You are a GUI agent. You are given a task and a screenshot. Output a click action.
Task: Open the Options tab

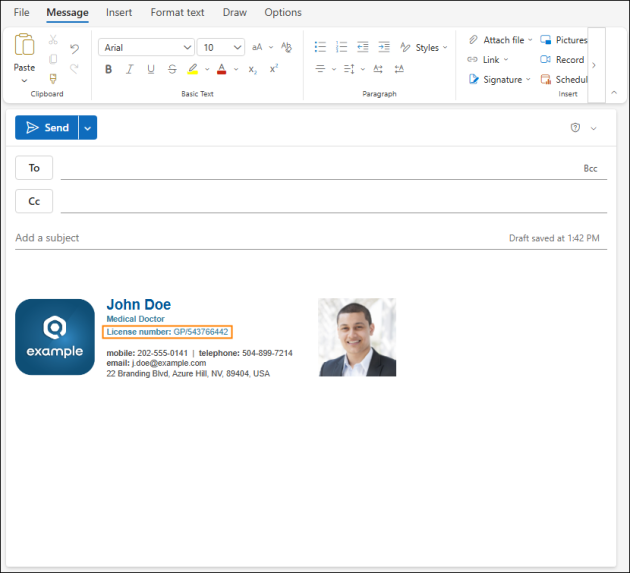tap(283, 12)
